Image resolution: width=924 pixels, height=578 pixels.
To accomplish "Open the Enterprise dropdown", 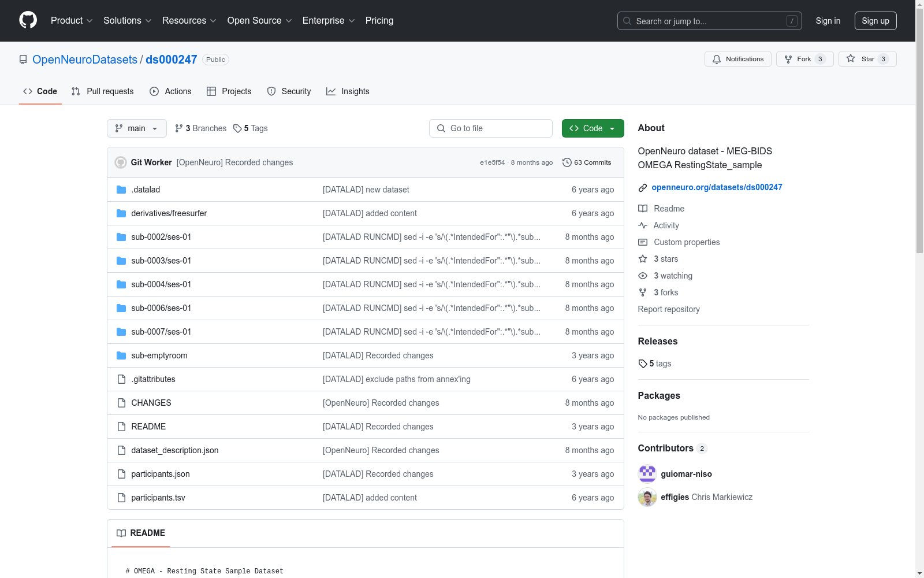I will coord(329,21).
